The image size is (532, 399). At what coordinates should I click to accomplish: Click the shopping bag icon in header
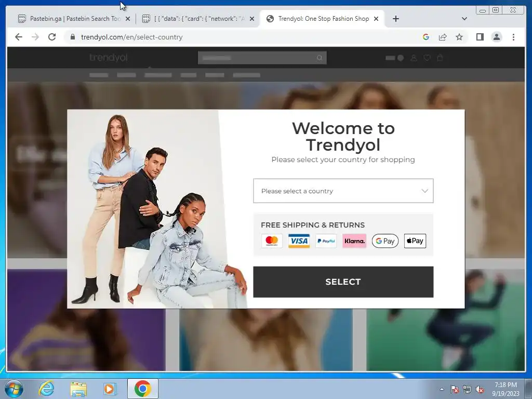(440, 58)
